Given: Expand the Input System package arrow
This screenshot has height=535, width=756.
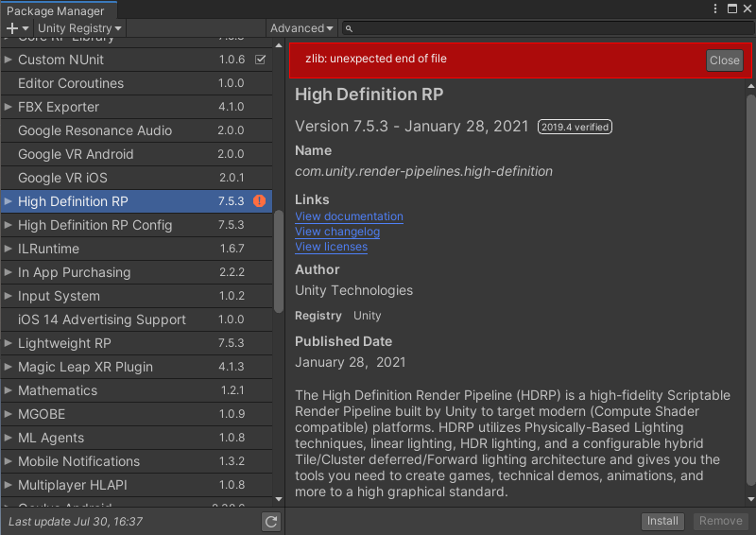Looking at the screenshot, I should 8,296.
